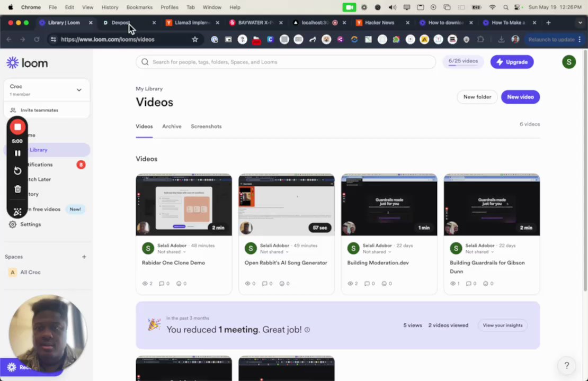This screenshot has height=381, width=588.
Task: Click the page vertical scrollbar
Action: 585,171
